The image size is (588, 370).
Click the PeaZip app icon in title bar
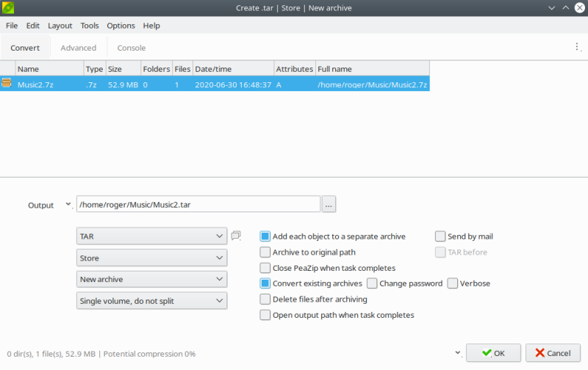tap(9, 7)
